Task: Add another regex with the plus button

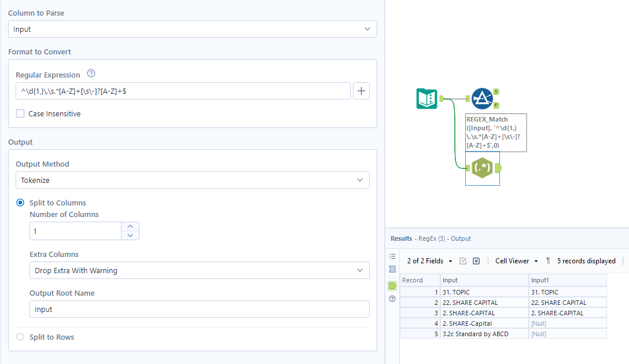Action: (361, 91)
